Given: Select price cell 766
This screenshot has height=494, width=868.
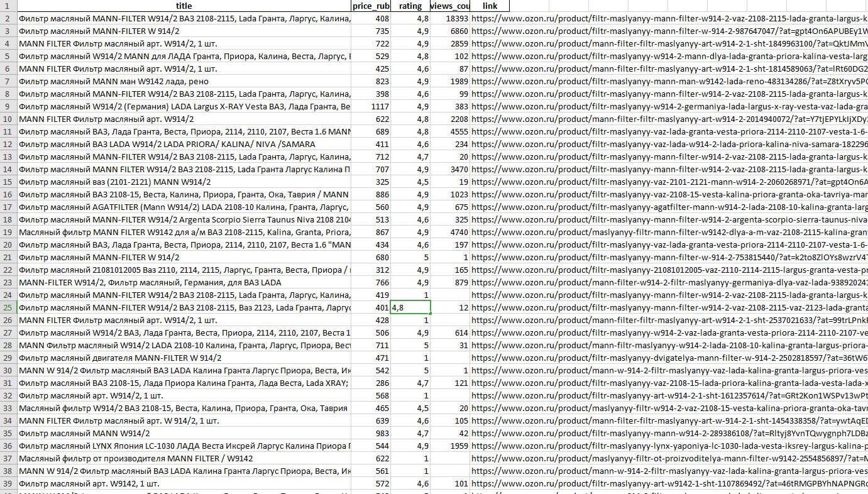Looking at the screenshot, I should pyautogui.click(x=371, y=282).
